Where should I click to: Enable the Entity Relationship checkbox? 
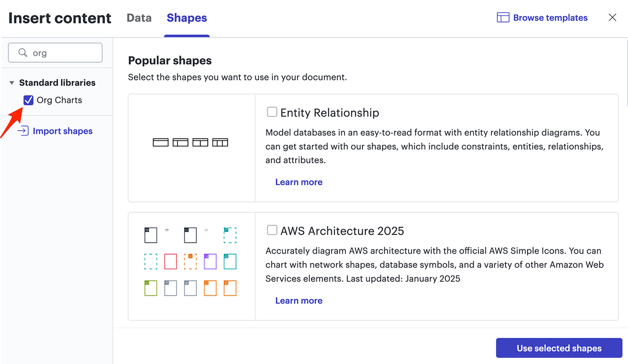(272, 112)
